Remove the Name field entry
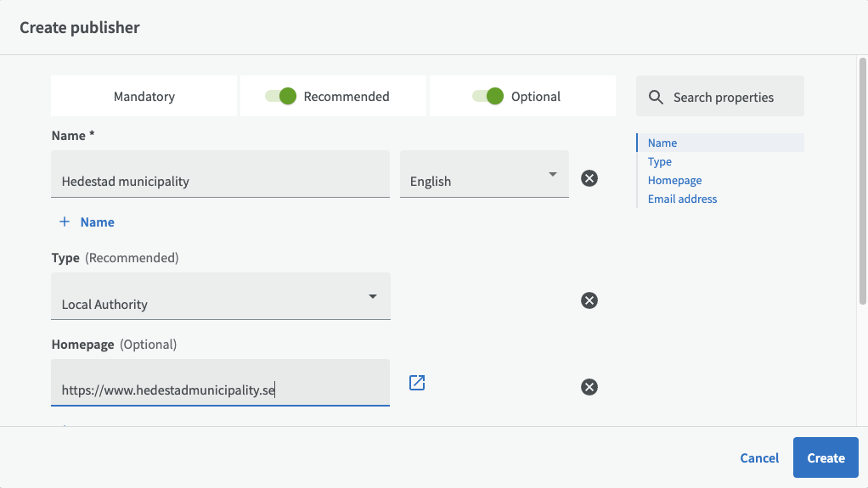Image resolution: width=868 pixels, height=488 pixels. click(589, 178)
